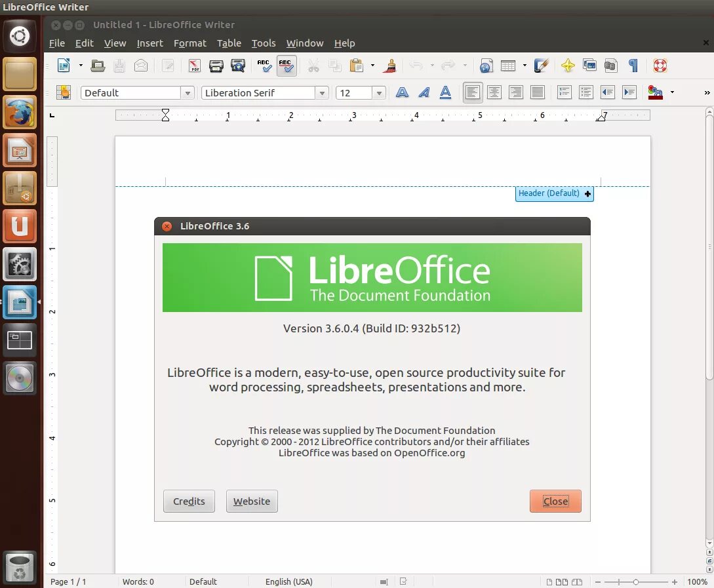Expand the paragraph style Default dropdown

[187, 93]
